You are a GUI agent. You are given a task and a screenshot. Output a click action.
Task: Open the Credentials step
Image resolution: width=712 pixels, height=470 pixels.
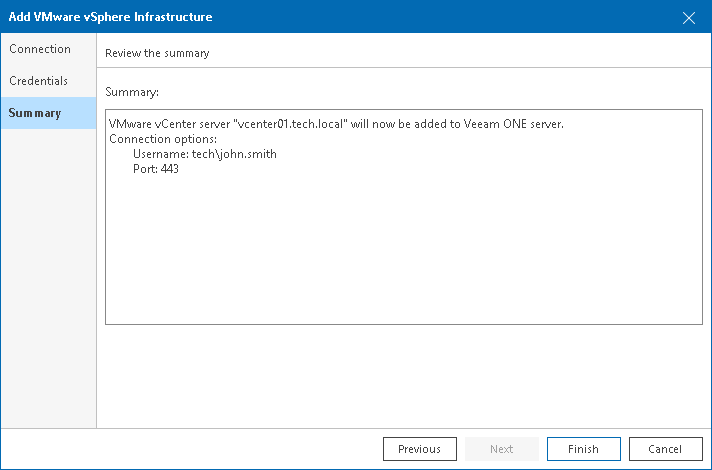(39, 81)
